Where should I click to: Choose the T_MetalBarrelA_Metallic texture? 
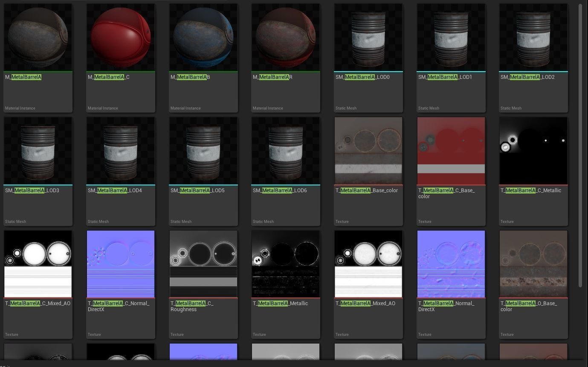[286, 284]
